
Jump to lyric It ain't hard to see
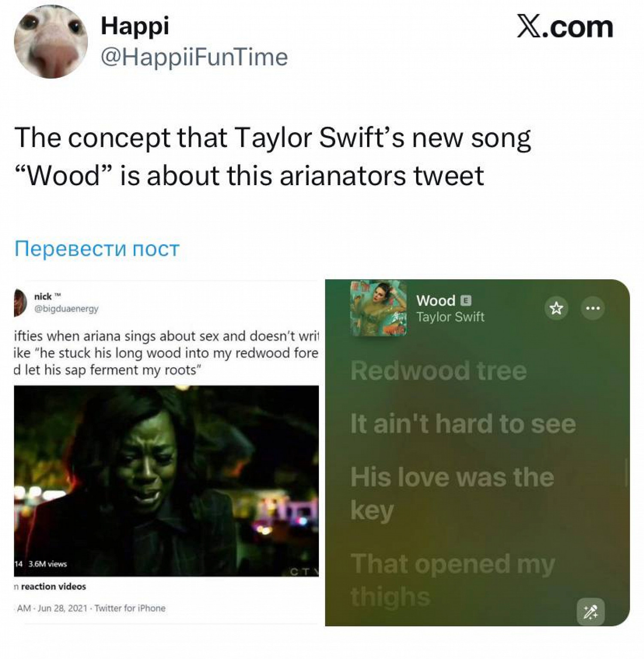[x=463, y=424]
